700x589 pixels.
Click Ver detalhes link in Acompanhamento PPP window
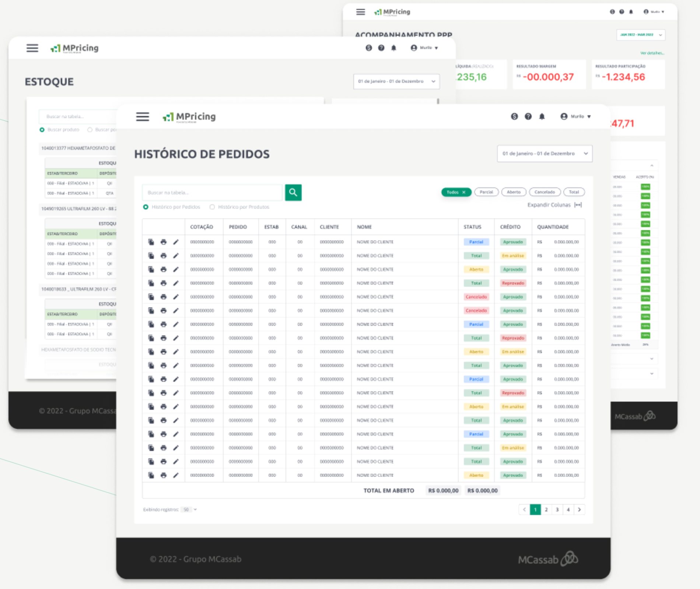click(652, 53)
